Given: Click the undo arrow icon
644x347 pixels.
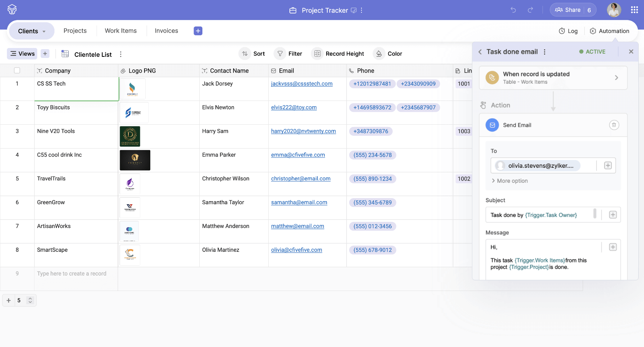Looking at the screenshot, I should click(x=513, y=10).
